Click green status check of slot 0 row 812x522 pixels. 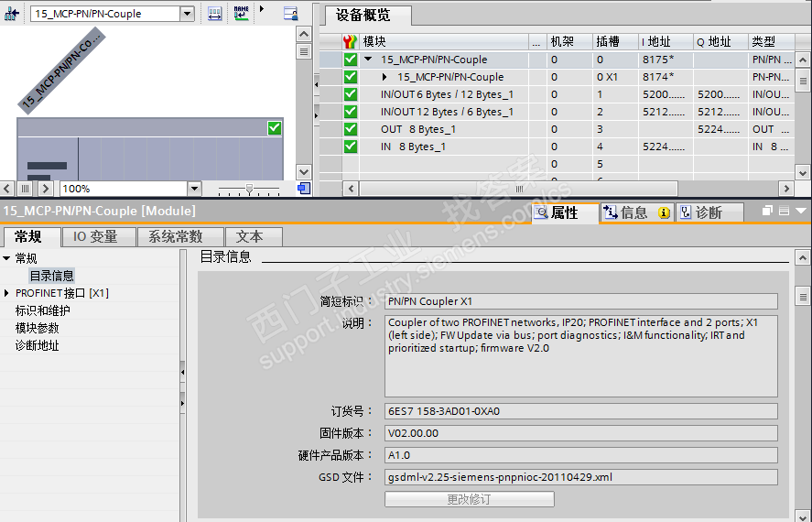350,59
